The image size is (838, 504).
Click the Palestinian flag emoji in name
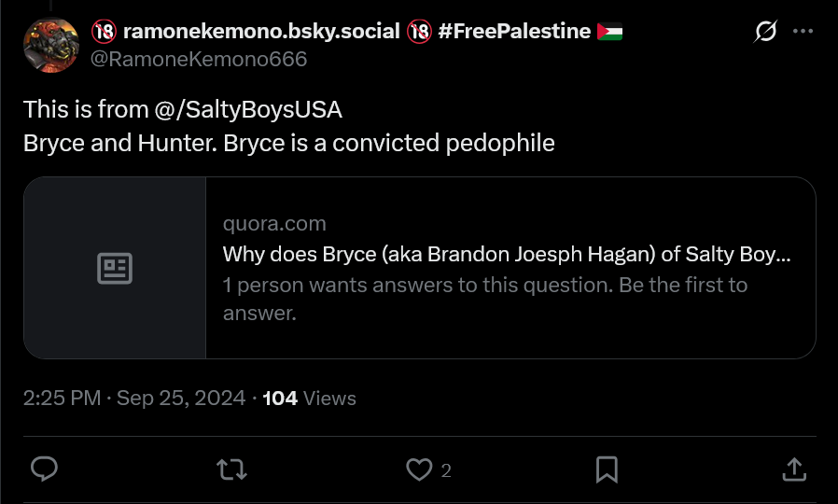609,32
